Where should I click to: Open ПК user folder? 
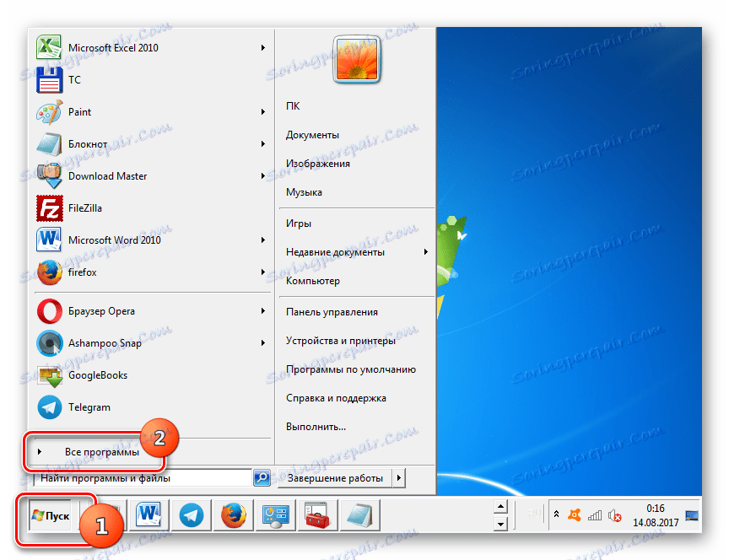pyautogui.click(x=293, y=106)
